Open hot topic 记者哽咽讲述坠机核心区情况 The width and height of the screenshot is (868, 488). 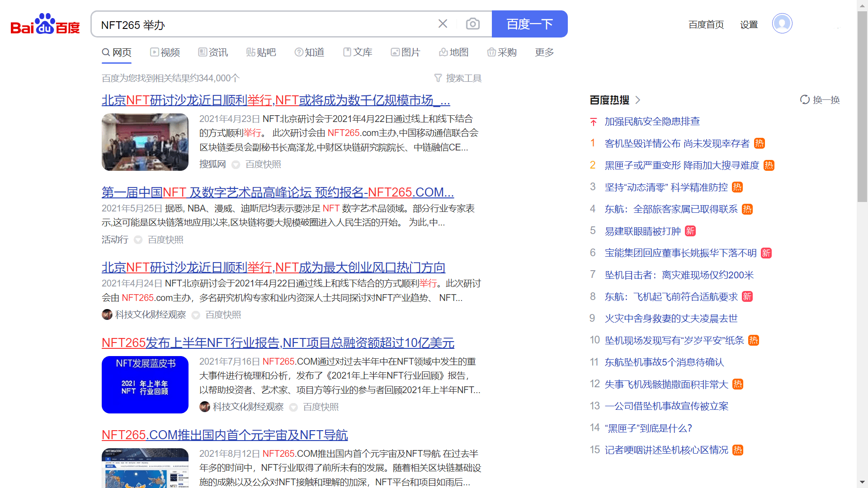667,450
